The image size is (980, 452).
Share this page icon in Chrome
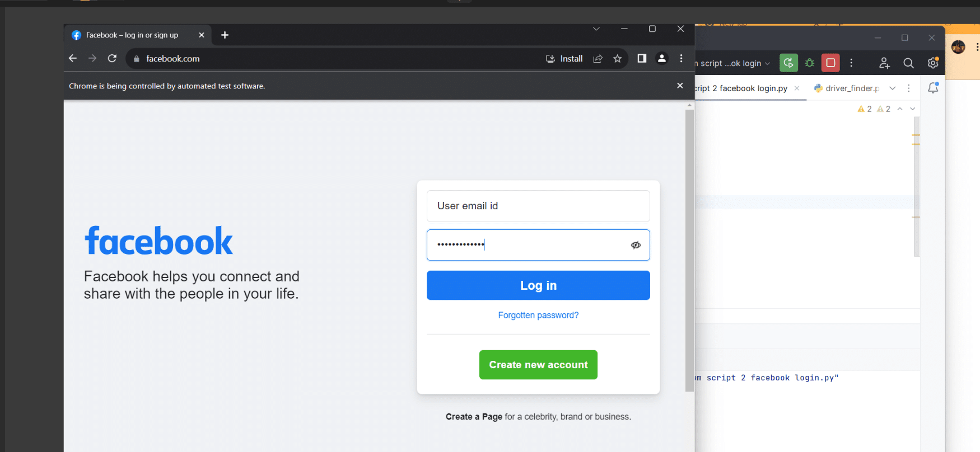(598, 59)
